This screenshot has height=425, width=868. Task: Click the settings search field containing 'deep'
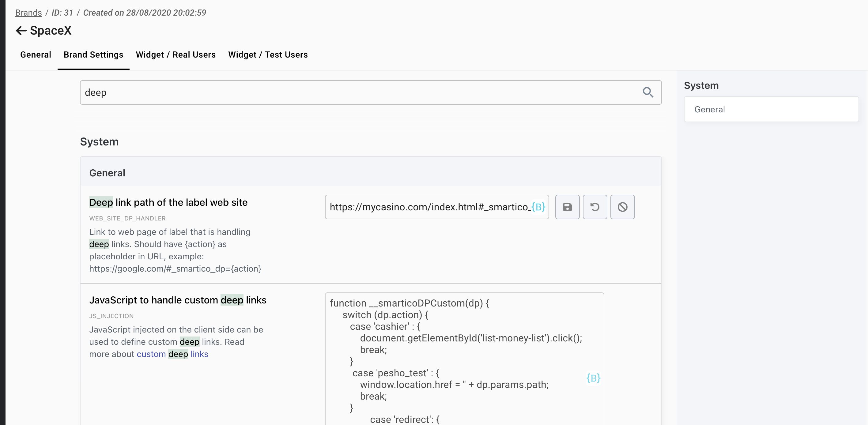357,92
